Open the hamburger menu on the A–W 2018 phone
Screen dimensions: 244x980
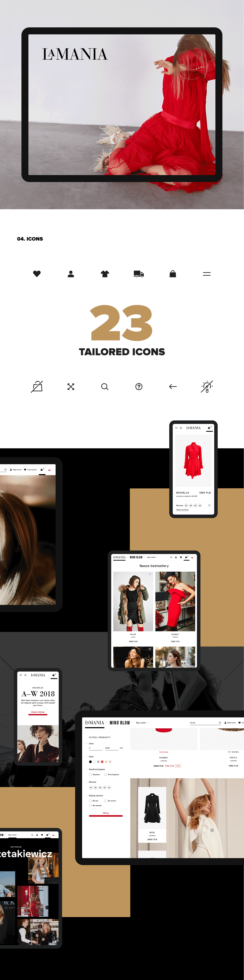(x=21, y=675)
